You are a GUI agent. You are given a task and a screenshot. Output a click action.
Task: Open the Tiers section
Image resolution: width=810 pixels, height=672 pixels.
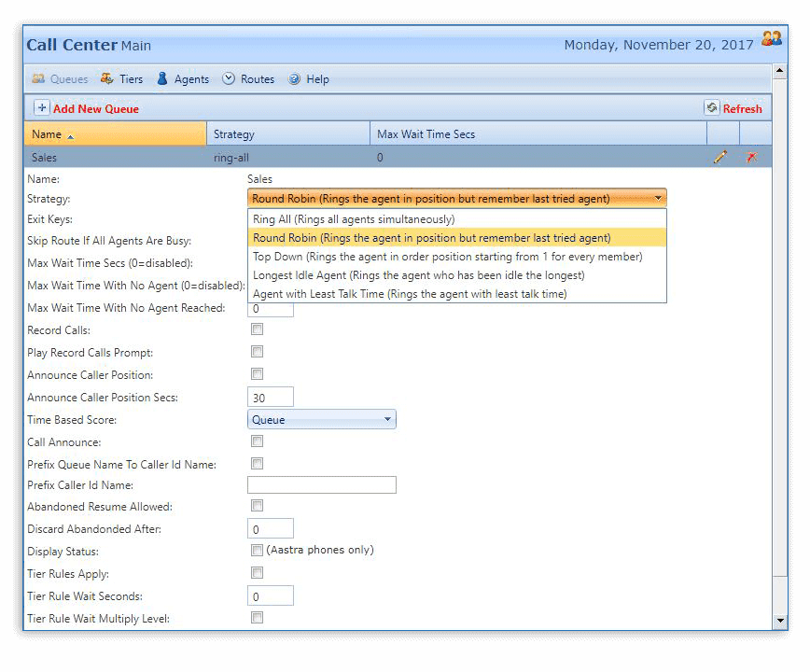121,79
